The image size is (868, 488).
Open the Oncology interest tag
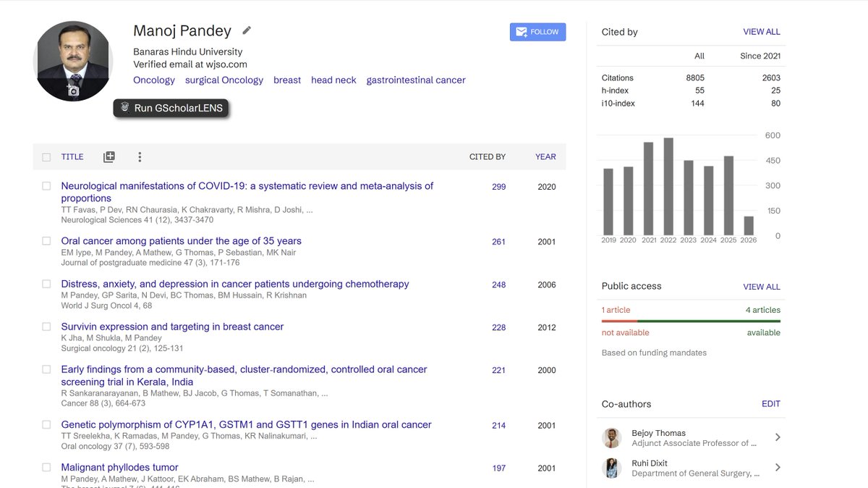(x=154, y=80)
